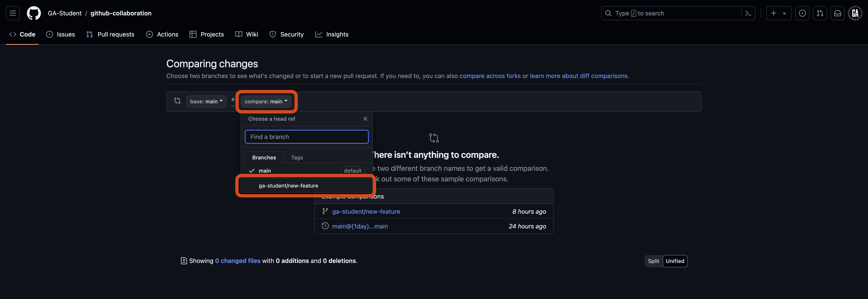Click the Find a branch search field
Viewport: 868px width, 299px height.
point(307,137)
